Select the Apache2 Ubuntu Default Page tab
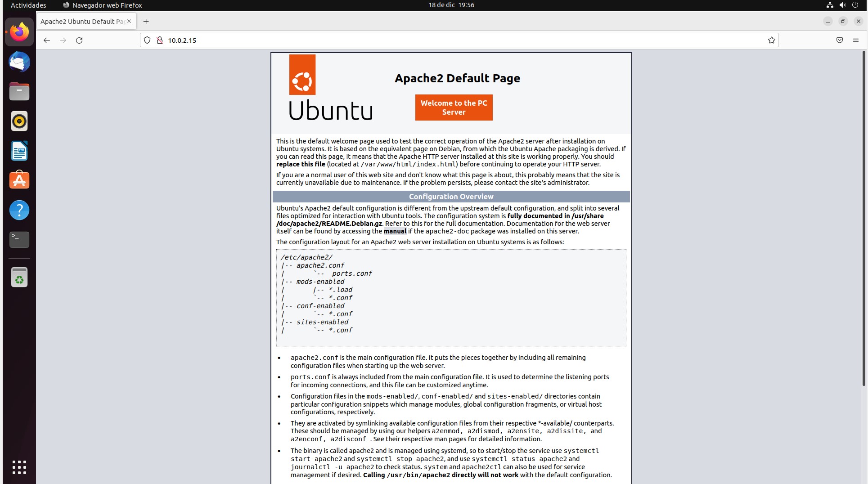 click(x=81, y=21)
